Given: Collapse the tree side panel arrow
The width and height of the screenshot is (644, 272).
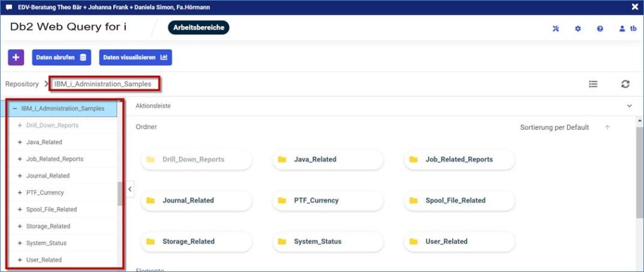Looking at the screenshot, I should pos(130,189).
